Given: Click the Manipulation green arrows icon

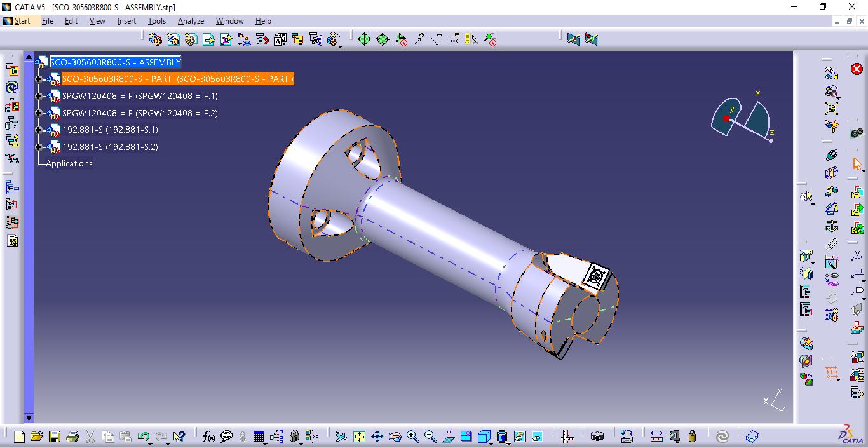Looking at the screenshot, I should point(364,39).
